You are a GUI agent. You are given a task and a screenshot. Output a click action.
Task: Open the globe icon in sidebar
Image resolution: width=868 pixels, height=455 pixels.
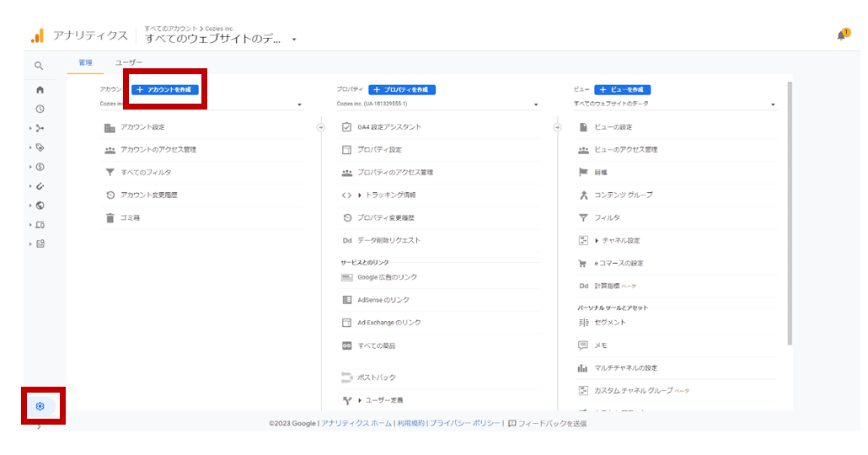tap(40, 206)
